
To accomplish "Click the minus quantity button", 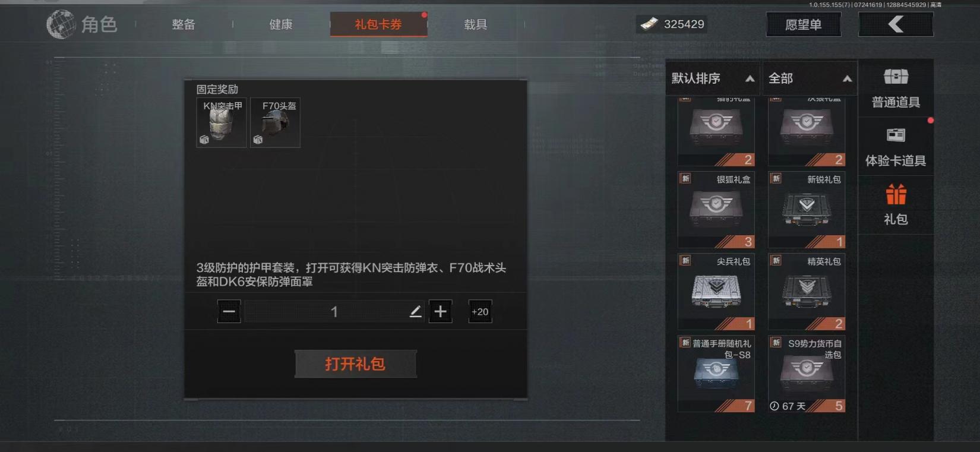I will point(229,311).
